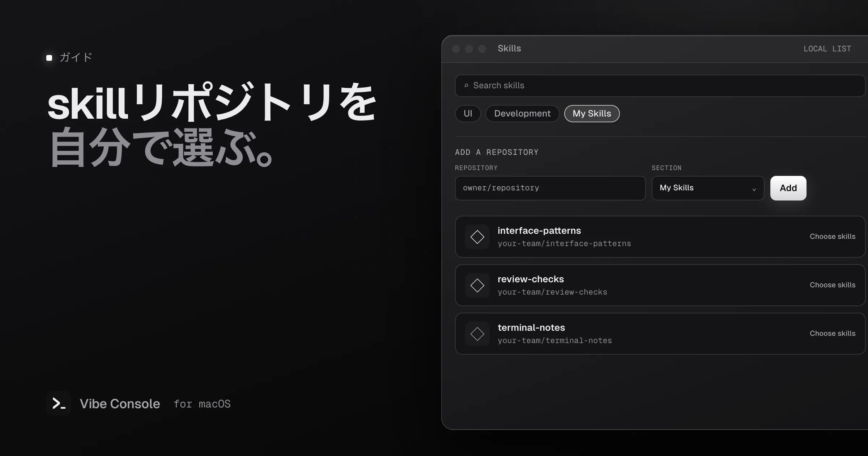Click the Vibe Console terminal logo
Image resolution: width=868 pixels, height=456 pixels.
[x=59, y=403]
